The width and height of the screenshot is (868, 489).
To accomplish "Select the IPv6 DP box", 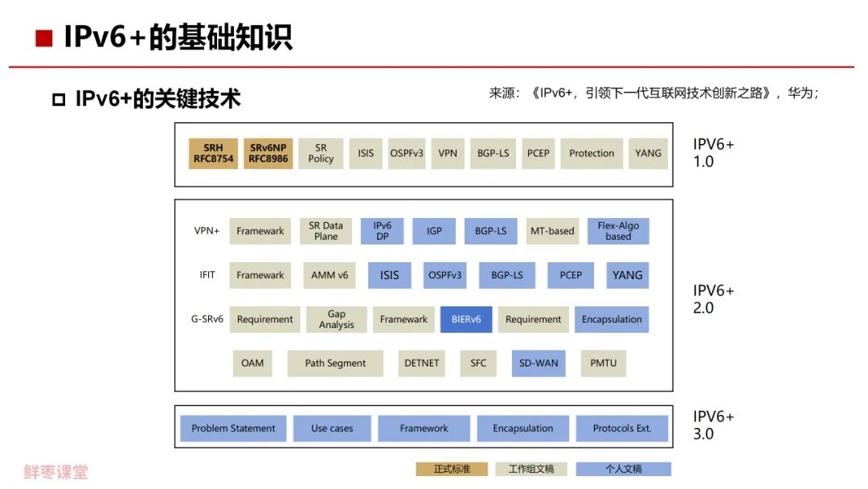I will coord(383,231).
